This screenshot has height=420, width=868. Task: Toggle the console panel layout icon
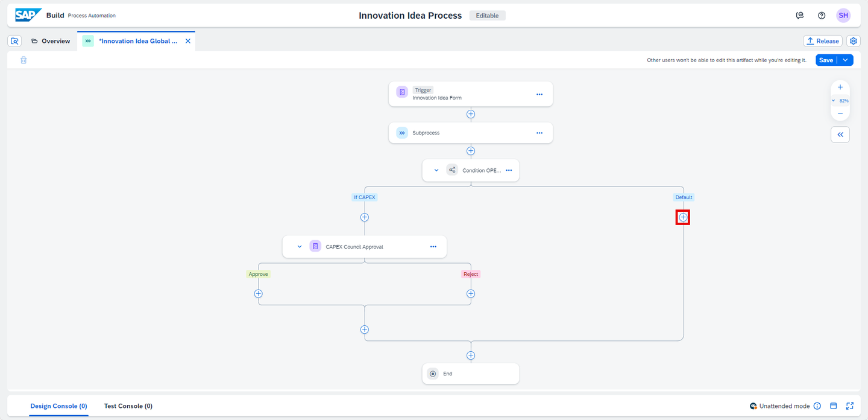[834, 406]
